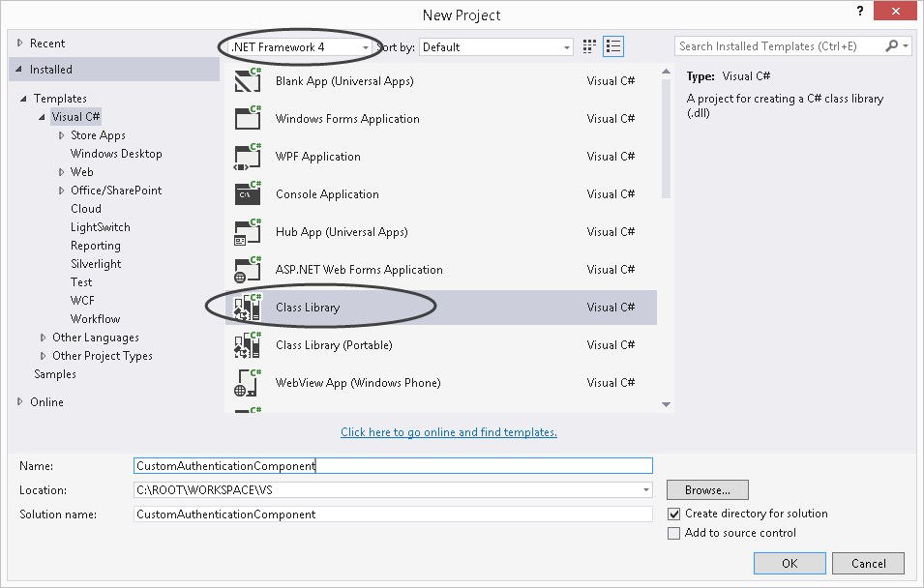Image resolution: width=924 pixels, height=588 pixels.
Task: Expand the Other Languages node
Action: [x=43, y=338]
